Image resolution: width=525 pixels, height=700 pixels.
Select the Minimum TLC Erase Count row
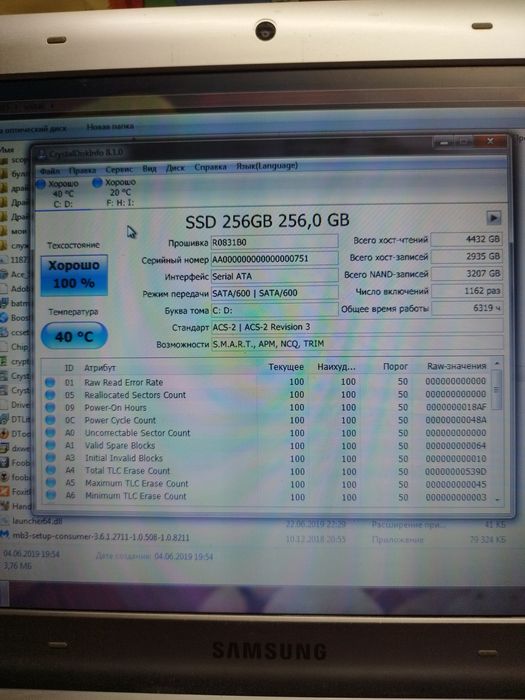pyautogui.click(x=267, y=496)
